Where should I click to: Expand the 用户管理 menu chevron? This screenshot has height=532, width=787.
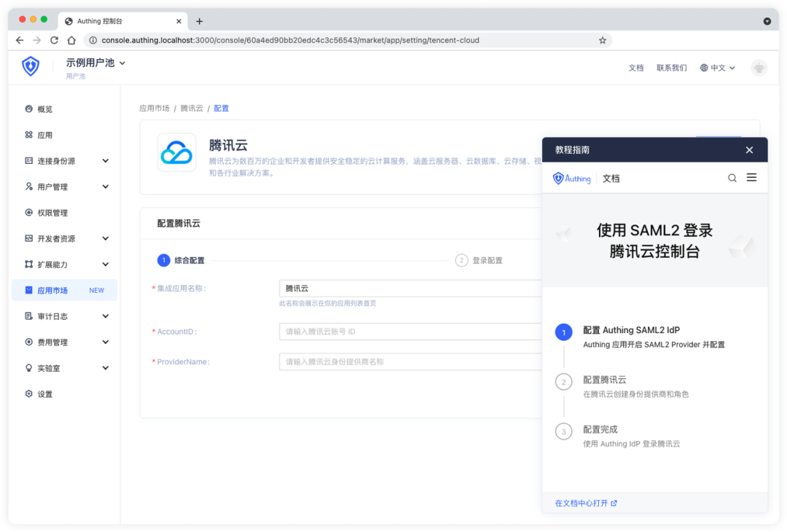(106, 187)
